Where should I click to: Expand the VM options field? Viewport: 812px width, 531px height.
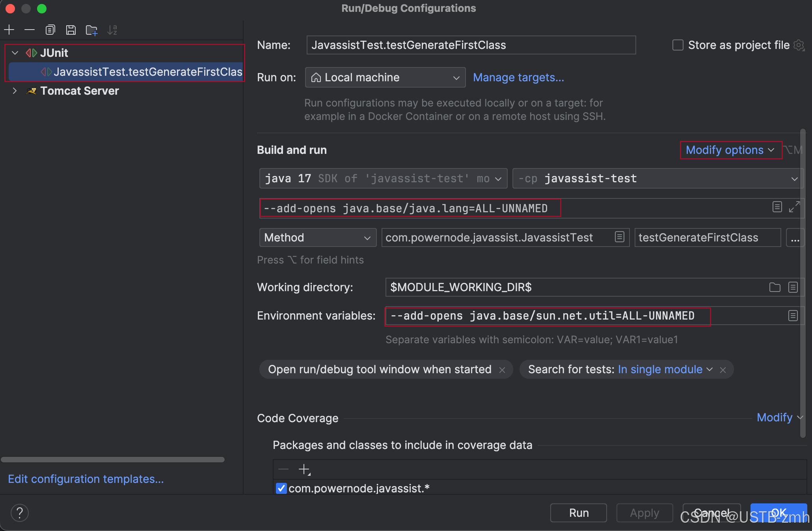[x=794, y=207]
